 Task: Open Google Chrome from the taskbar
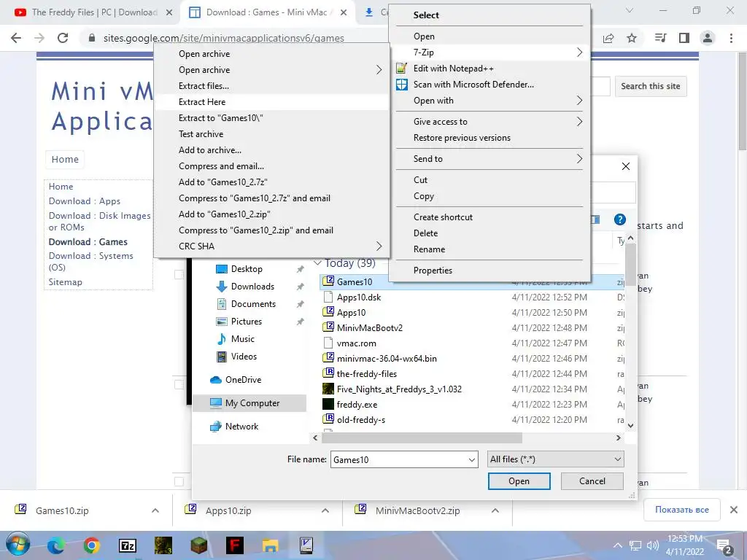pos(91,545)
